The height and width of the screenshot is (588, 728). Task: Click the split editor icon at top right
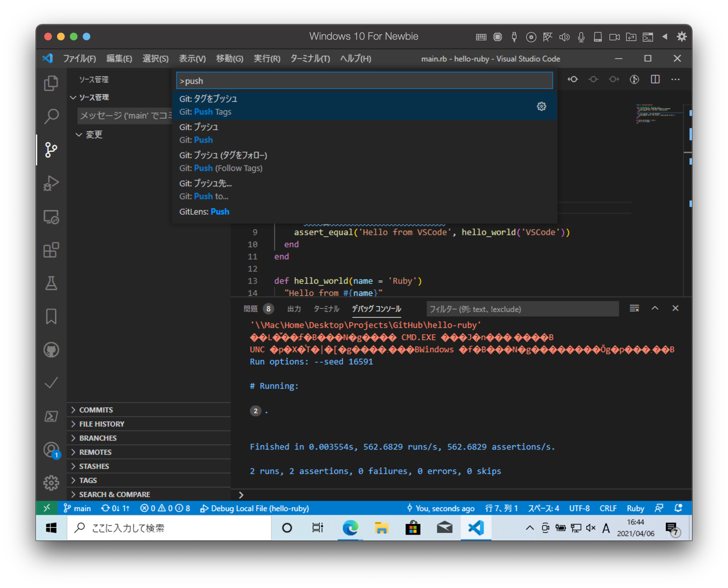click(x=655, y=79)
